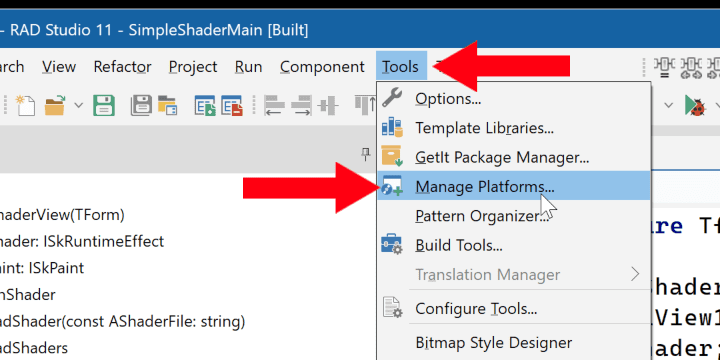Click the Build Tools toolbox icon

tap(392, 244)
